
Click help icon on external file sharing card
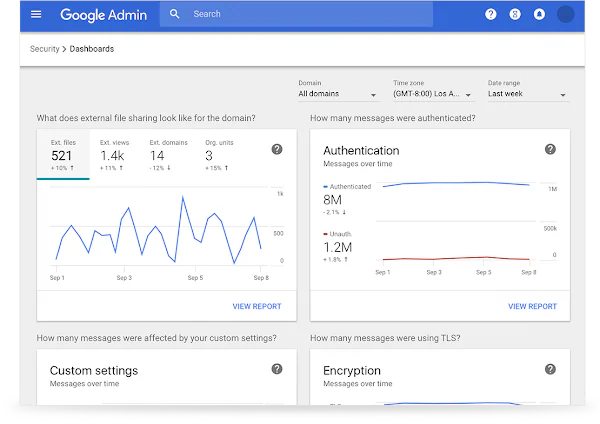[x=277, y=149]
